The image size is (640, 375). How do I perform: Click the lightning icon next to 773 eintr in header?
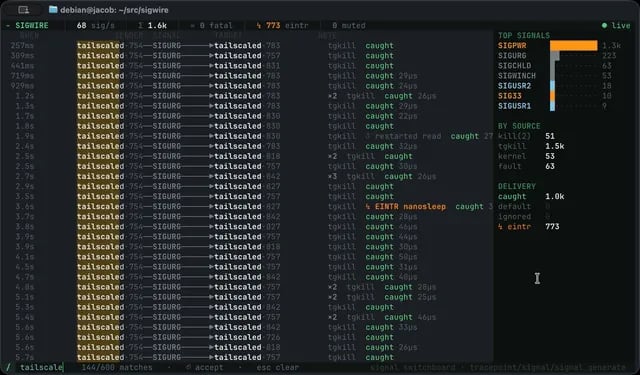[x=259, y=25]
